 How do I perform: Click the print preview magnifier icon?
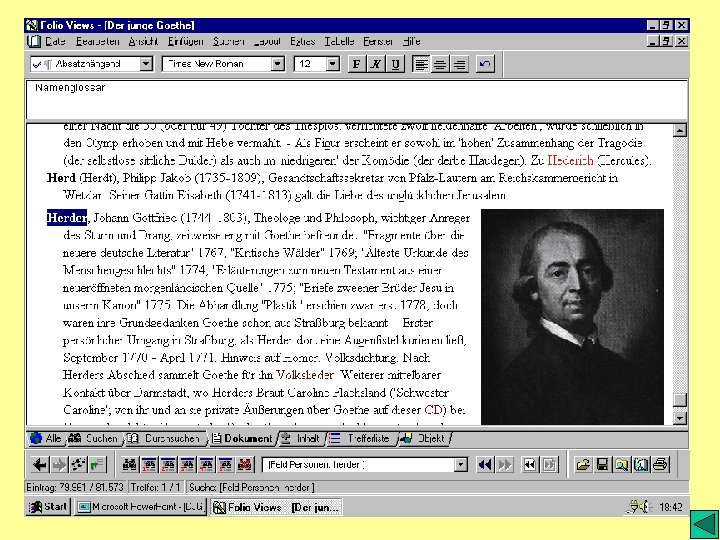click(x=621, y=465)
